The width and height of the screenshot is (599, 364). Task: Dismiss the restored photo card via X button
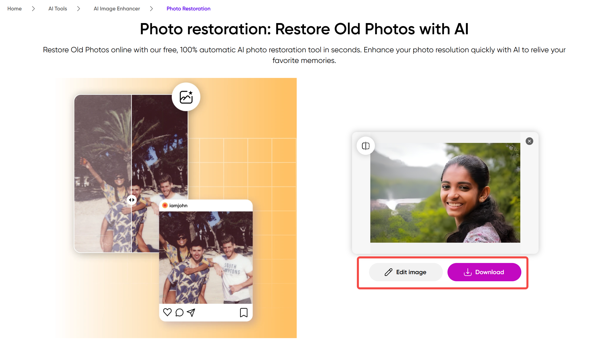[x=529, y=141]
